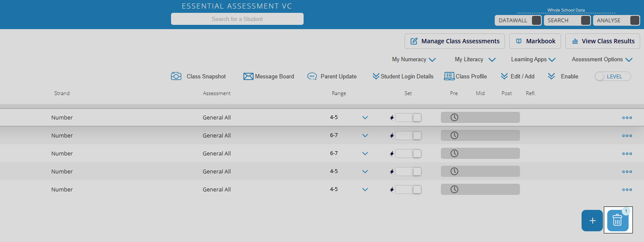Click lightning bolt icon in the first row

[x=392, y=118]
